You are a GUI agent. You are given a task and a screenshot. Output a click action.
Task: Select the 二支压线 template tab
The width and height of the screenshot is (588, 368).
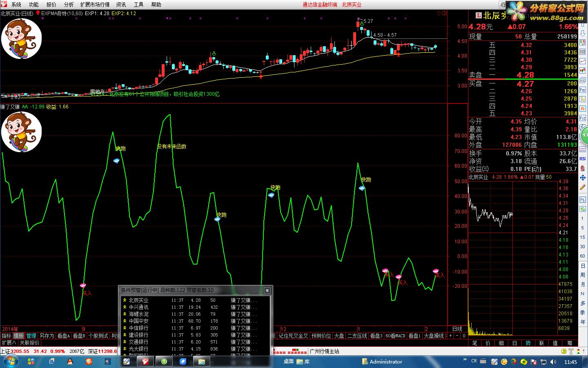(x=357, y=336)
